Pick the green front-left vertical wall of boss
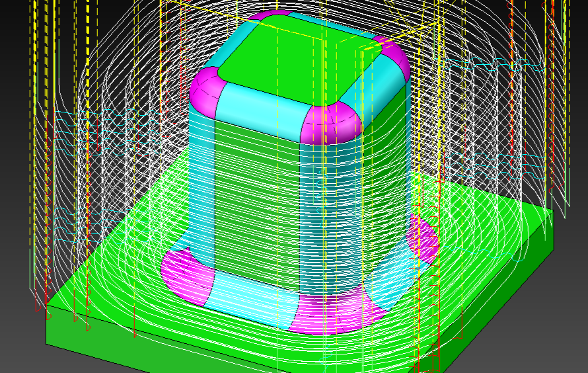The height and width of the screenshot is (373, 588). click(x=256, y=198)
